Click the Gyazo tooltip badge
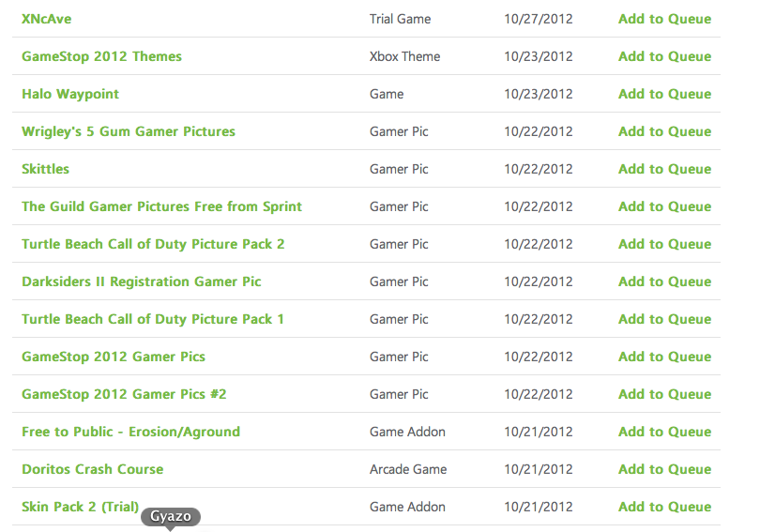Screen dimensions: 760x532 [x=171, y=517]
